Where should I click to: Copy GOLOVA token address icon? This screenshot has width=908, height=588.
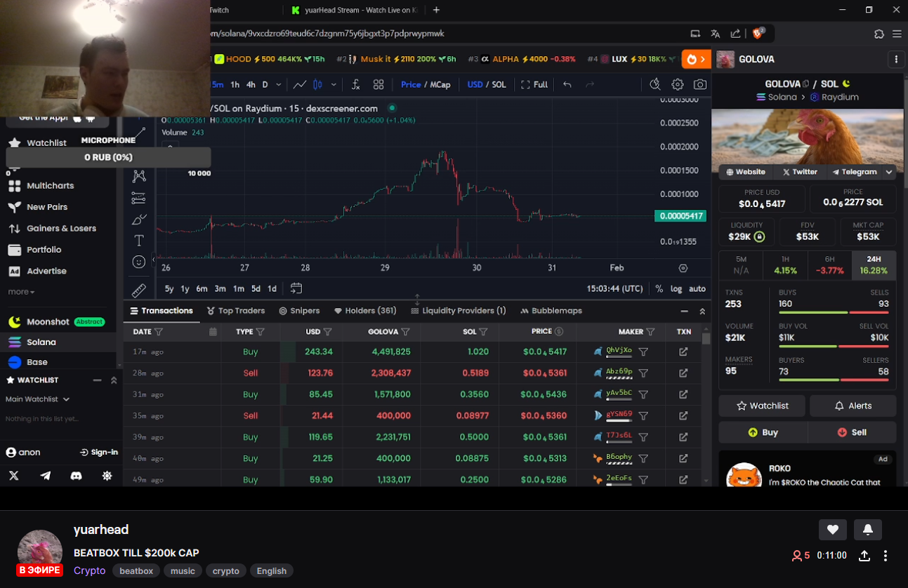click(806, 84)
